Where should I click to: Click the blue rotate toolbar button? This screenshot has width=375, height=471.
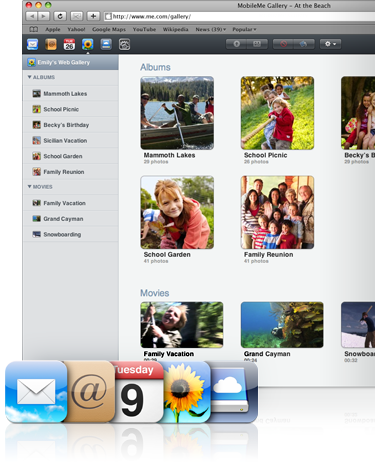[x=304, y=44]
